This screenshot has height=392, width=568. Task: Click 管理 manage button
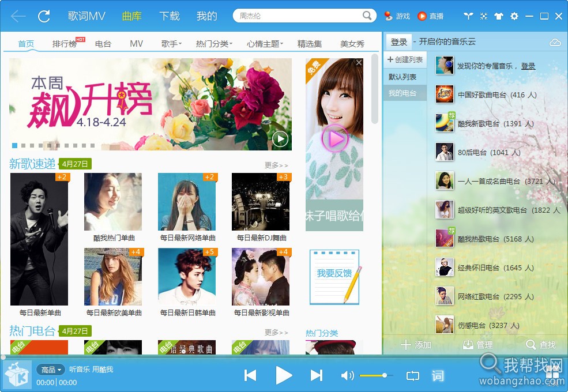[477, 345]
